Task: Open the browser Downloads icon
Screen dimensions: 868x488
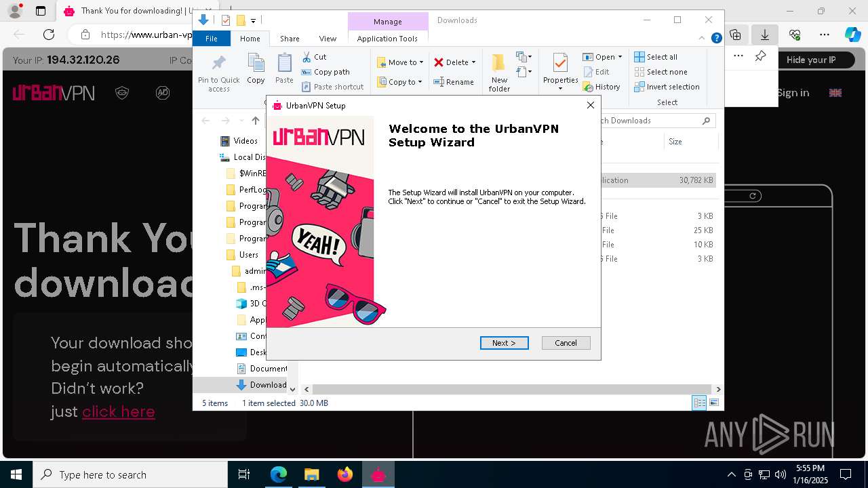Action: coord(764,35)
